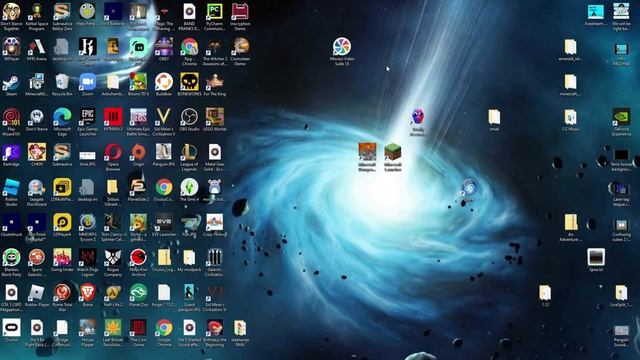Launch Rogue Company icon

pos(113,258)
